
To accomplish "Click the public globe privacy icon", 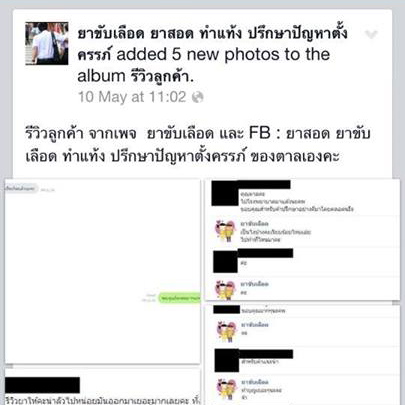I will (x=198, y=97).
